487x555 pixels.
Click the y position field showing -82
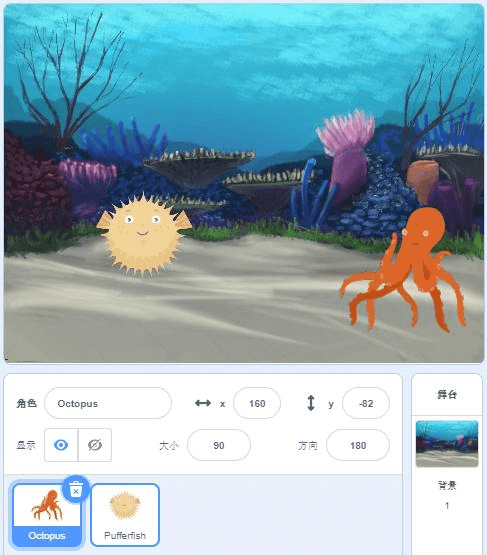click(366, 403)
